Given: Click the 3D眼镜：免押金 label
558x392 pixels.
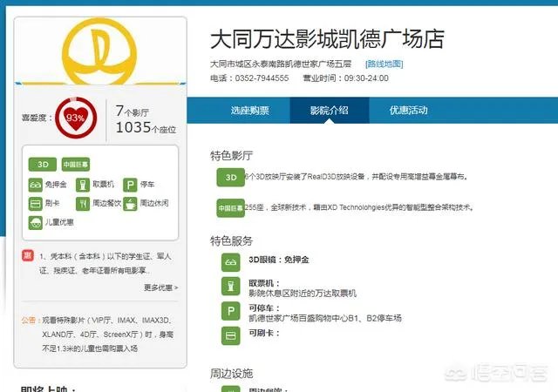Looking at the screenshot, I should click(x=279, y=260).
